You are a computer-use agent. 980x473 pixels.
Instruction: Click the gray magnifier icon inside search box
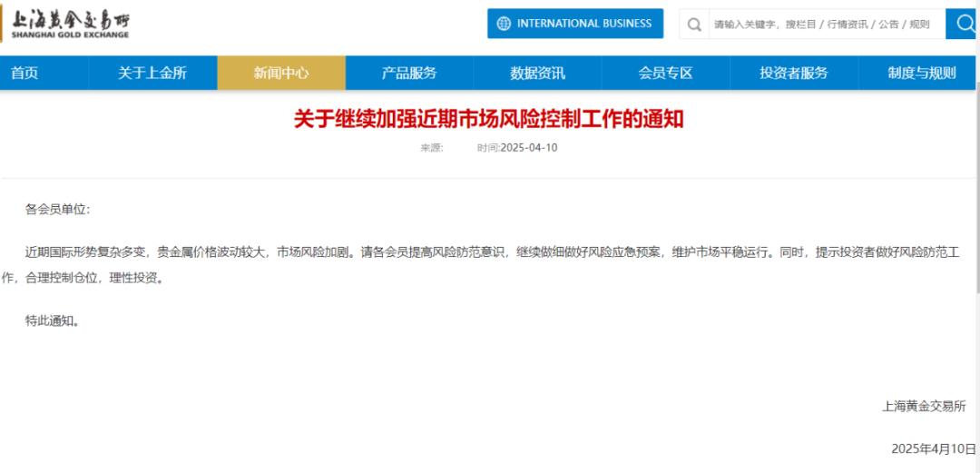(x=694, y=24)
